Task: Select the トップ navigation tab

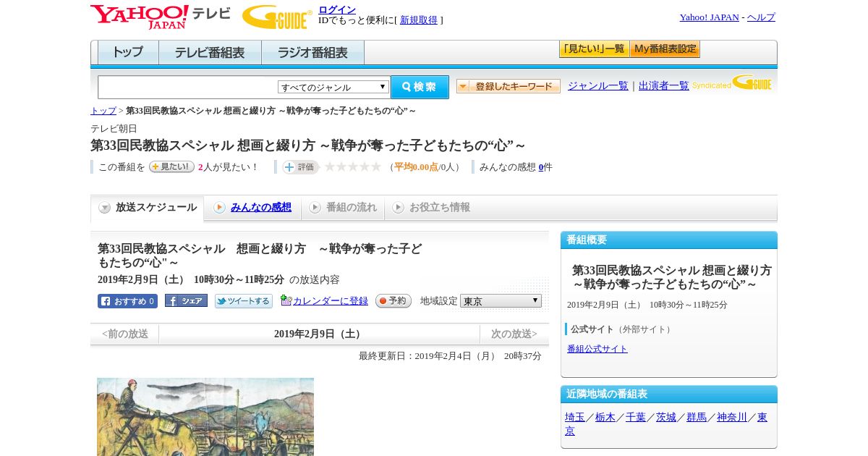Action: click(128, 52)
